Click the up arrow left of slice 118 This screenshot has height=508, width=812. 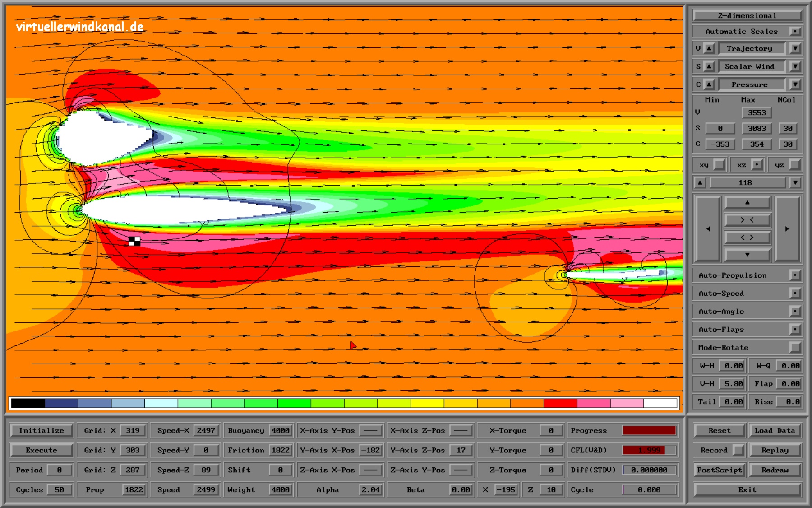click(700, 183)
